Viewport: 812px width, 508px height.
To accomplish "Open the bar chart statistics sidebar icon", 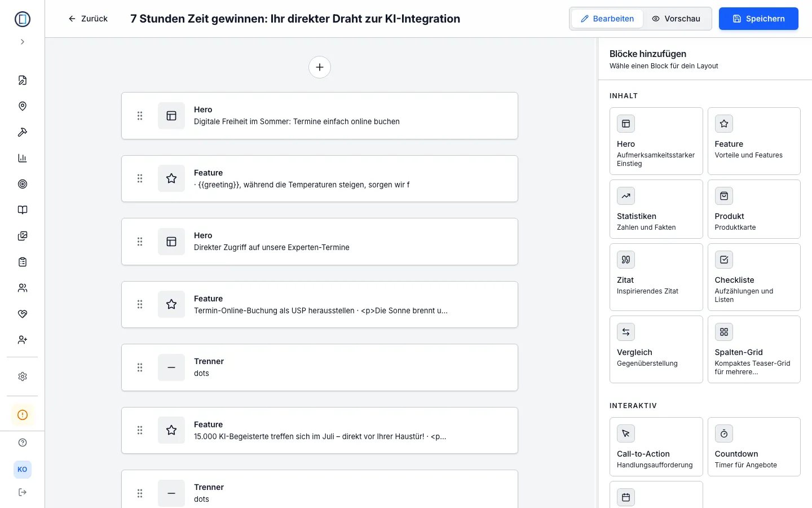I will (x=23, y=158).
